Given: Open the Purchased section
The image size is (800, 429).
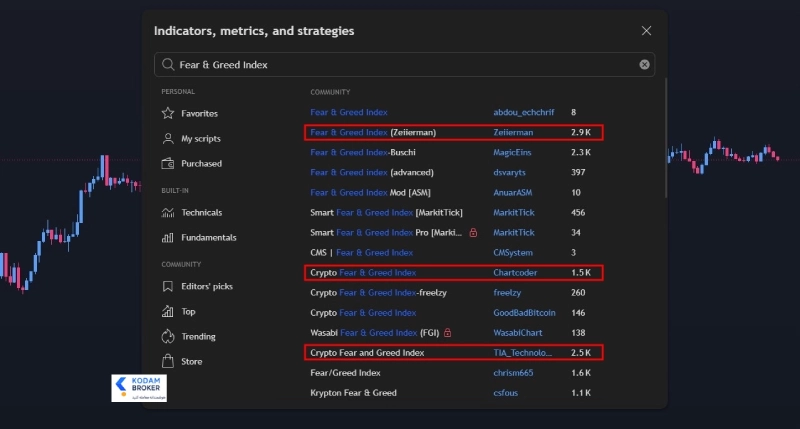Looking at the screenshot, I should tap(201, 163).
